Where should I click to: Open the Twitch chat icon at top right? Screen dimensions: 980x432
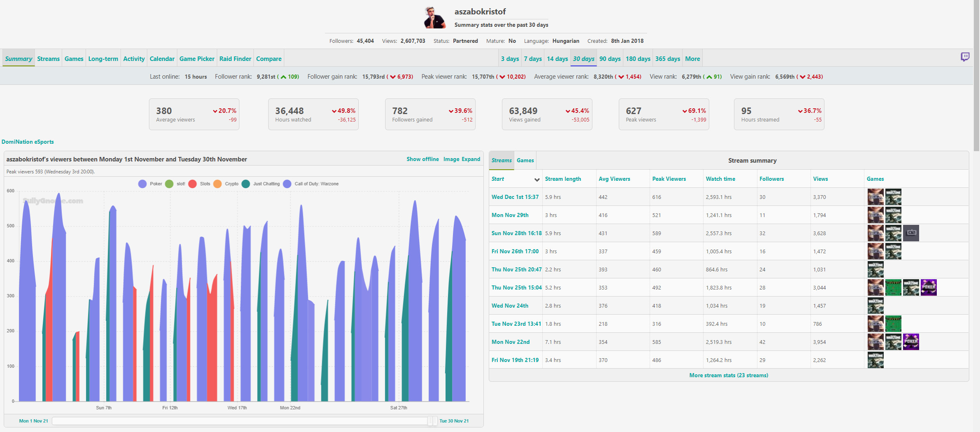click(x=965, y=57)
